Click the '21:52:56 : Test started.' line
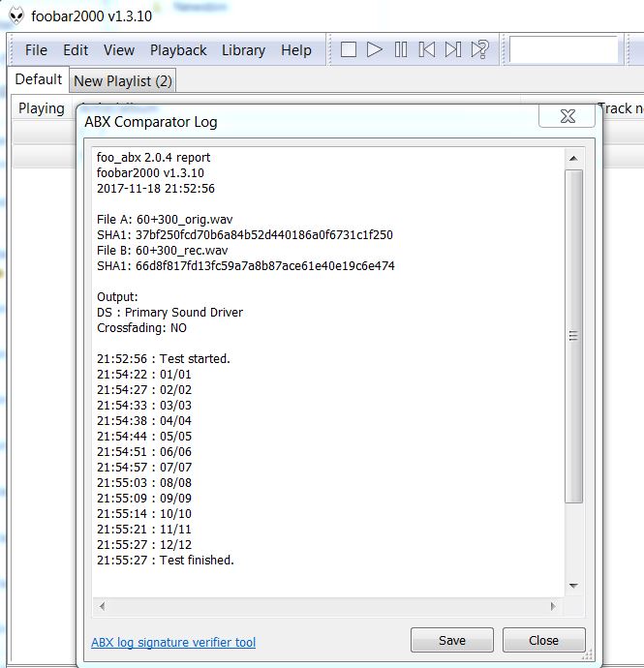Image resolution: width=644 pixels, height=668 pixels. tap(164, 359)
